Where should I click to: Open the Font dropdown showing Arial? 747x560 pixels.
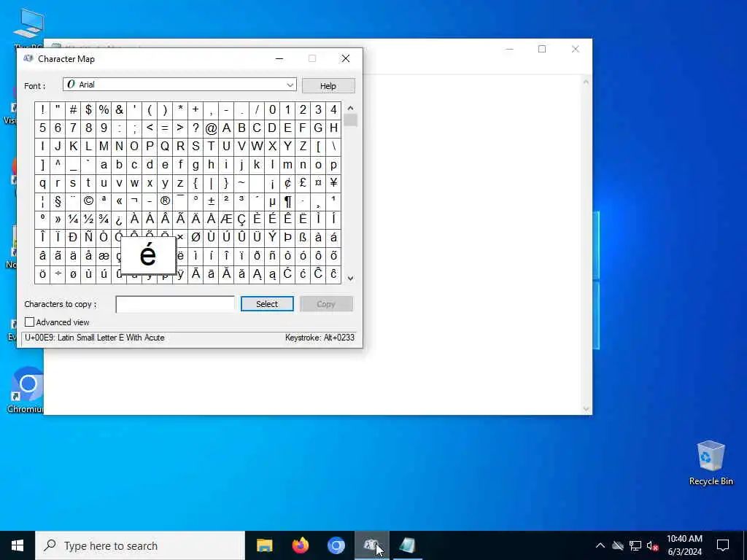tap(179, 85)
